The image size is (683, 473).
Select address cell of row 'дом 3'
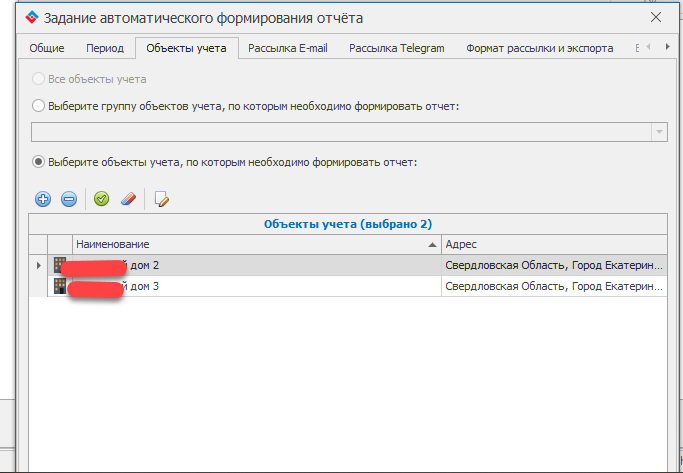point(553,287)
